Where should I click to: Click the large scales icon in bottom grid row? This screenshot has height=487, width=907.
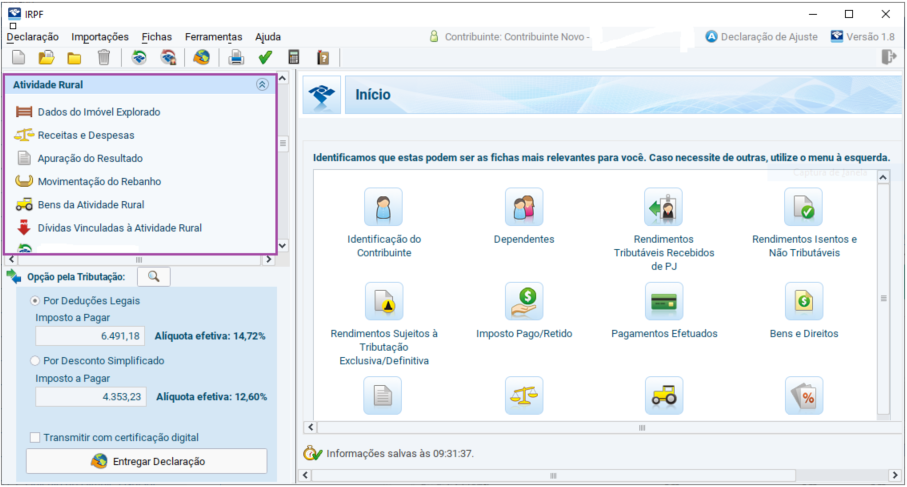[524, 396]
